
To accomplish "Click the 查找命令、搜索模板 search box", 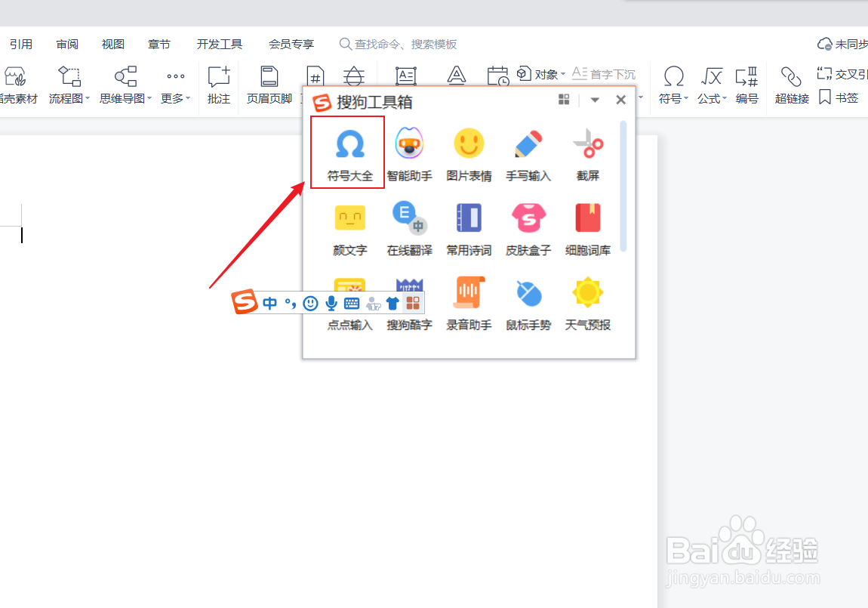I will [x=399, y=45].
